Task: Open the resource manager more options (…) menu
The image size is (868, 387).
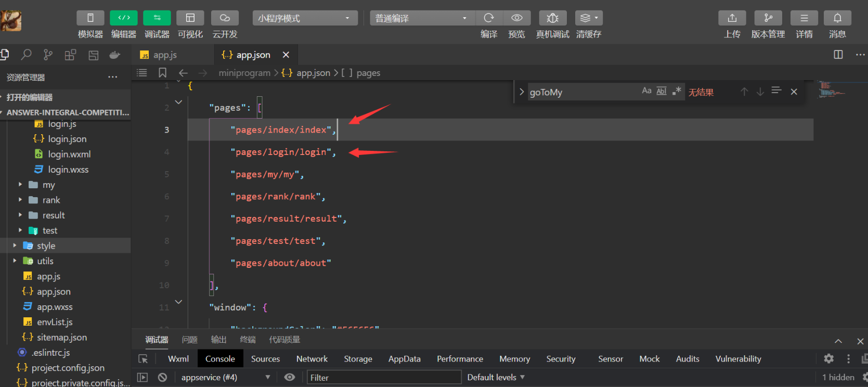Action: tap(113, 77)
